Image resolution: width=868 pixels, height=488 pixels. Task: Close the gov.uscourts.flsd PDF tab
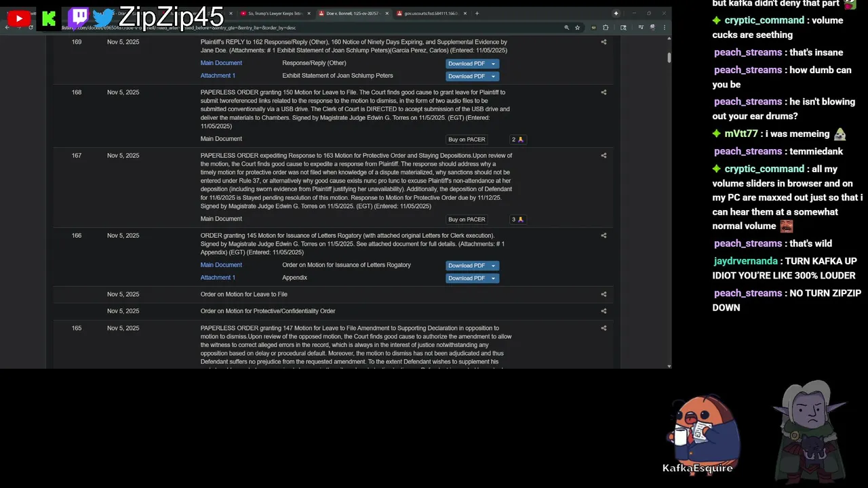click(466, 13)
